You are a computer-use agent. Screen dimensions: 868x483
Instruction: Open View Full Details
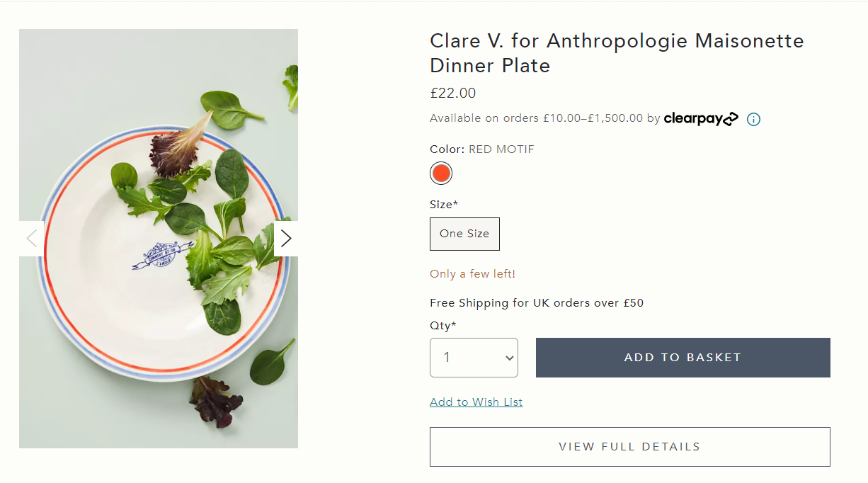[629, 447]
